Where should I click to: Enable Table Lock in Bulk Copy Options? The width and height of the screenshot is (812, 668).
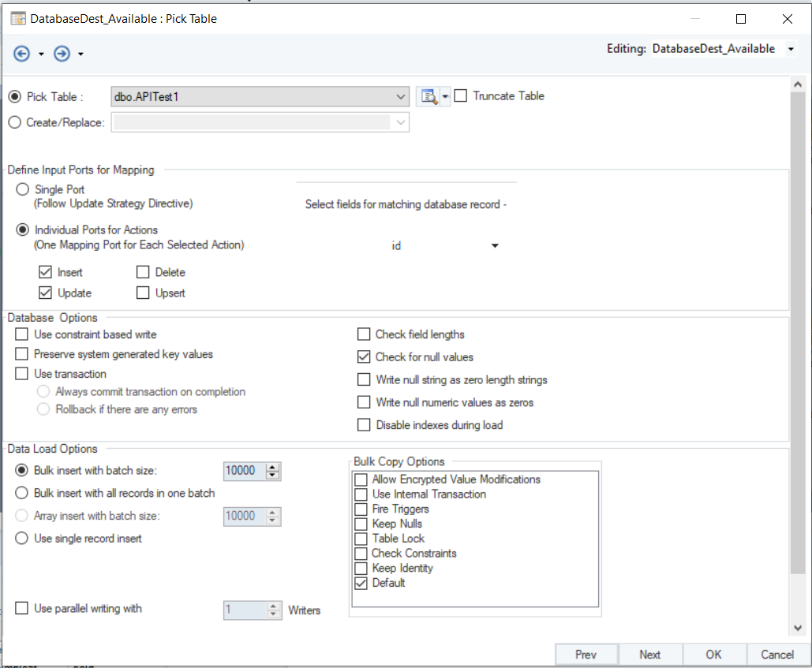(x=360, y=538)
